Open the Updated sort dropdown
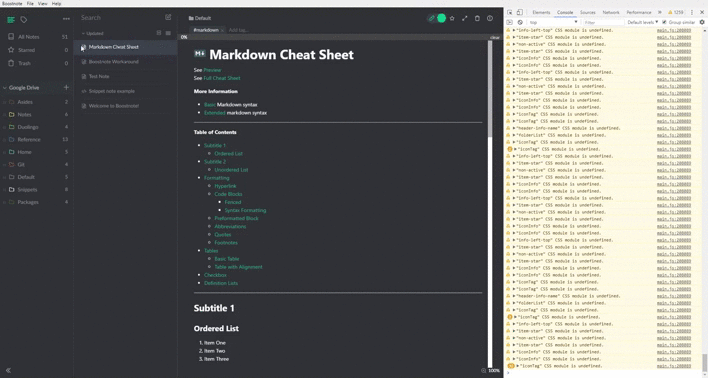This screenshot has height=378, width=708. click(93, 33)
